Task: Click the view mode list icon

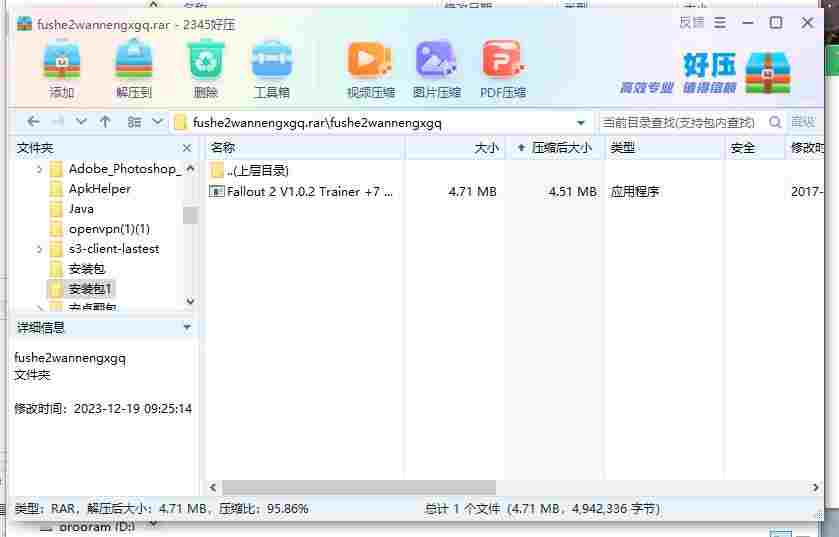Action: 134,122
